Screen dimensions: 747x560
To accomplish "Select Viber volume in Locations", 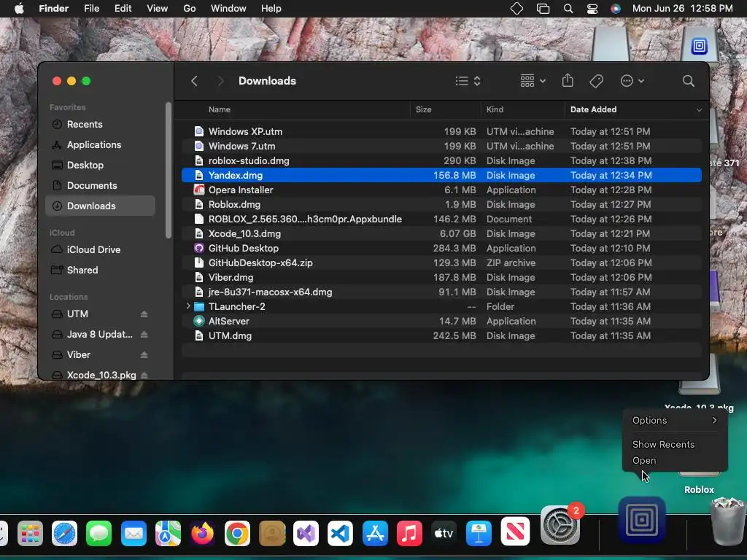I will pyautogui.click(x=78, y=355).
